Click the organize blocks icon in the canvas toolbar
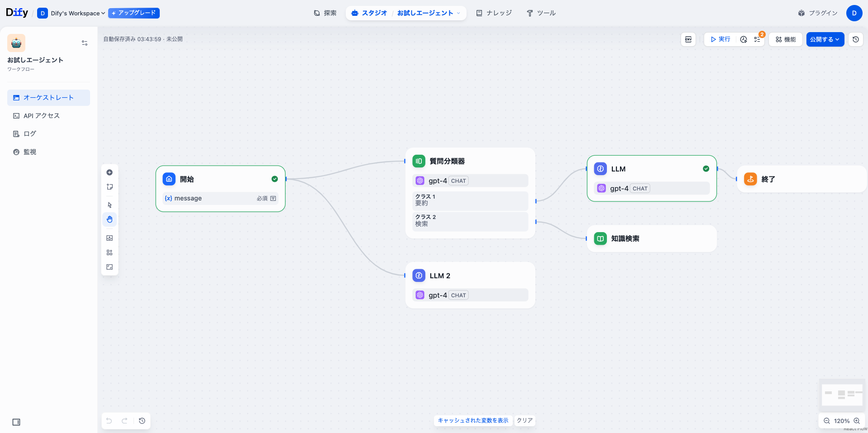This screenshot has height=433, width=868. click(109, 252)
